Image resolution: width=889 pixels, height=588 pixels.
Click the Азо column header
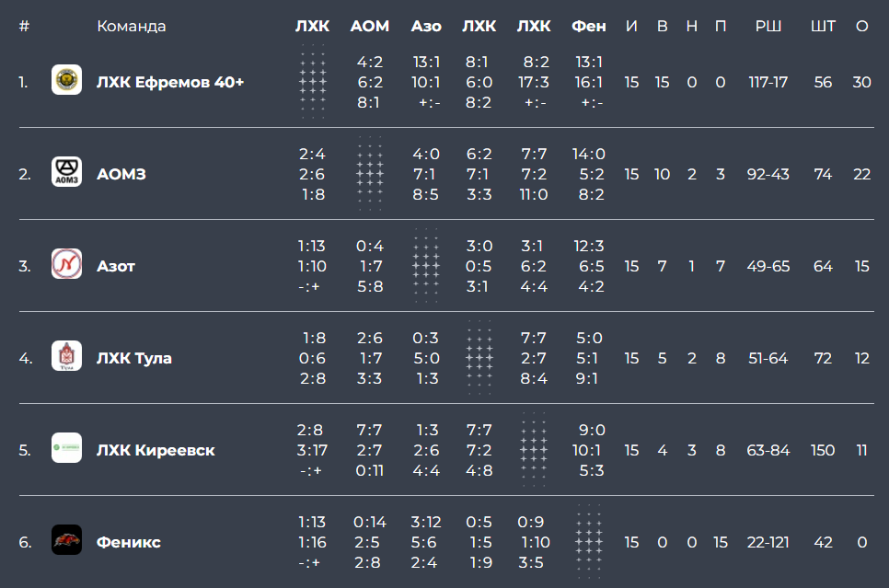[x=426, y=26]
